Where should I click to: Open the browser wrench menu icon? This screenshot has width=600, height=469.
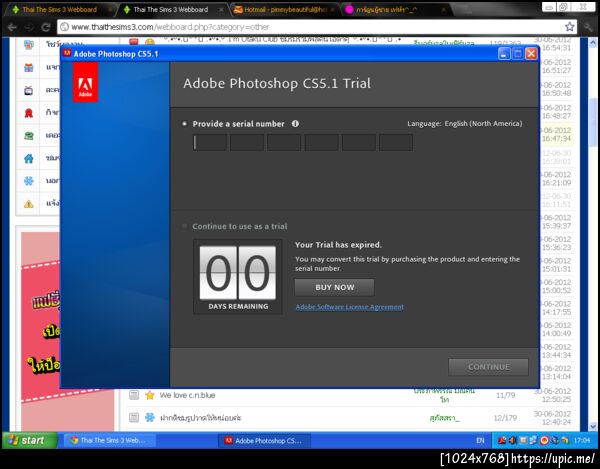(587, 27)
